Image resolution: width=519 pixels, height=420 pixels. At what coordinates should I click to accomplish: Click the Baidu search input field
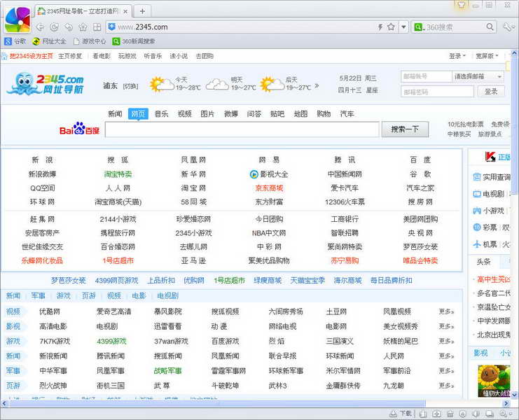(x=242, y=129)
